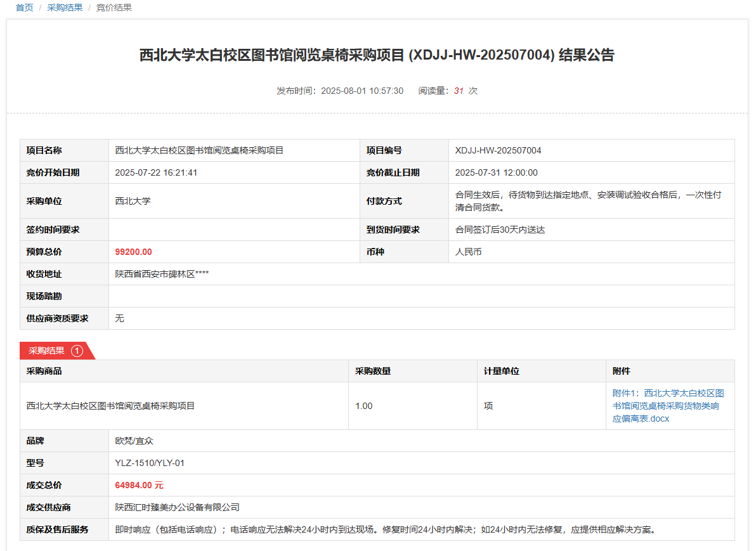
Task: Click the 付款方式 payment terms text
Action: click(x=587, y=201)
